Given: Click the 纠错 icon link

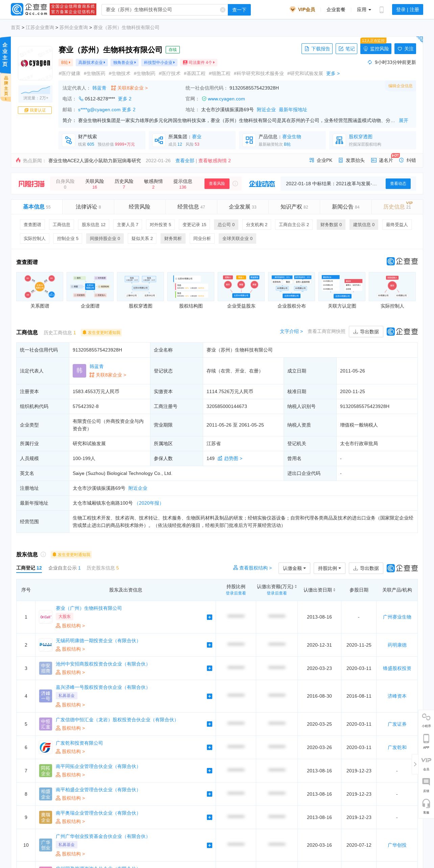Looking at the screenshot, I should pyautogui.click(x=407, y=160).
